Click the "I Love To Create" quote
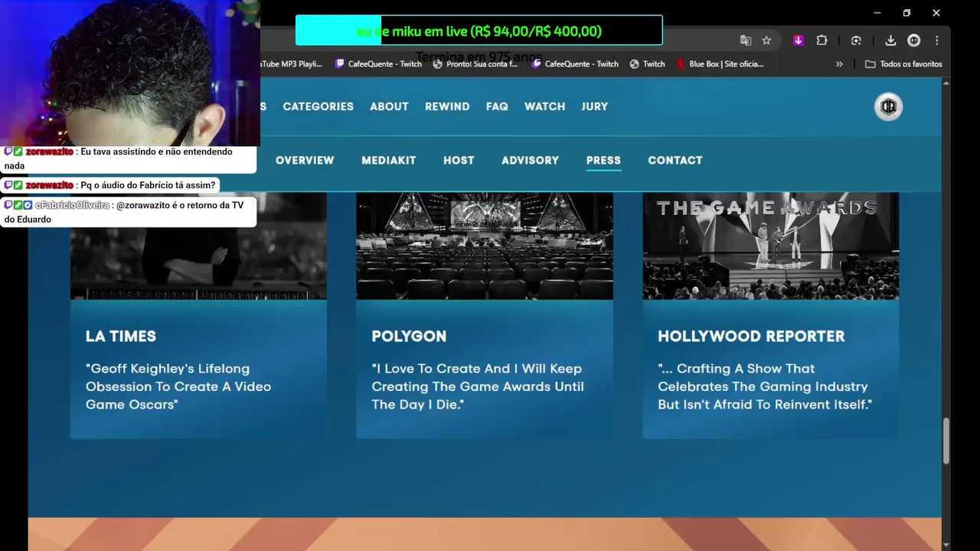Image resolution: width=980 pixels, height=551 pixels. [478, 386]
